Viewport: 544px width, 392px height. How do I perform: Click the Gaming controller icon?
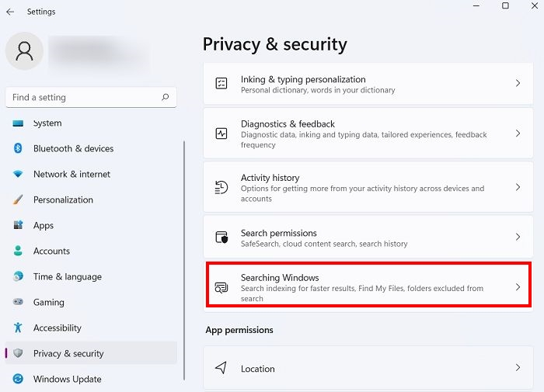pos(18,302)
